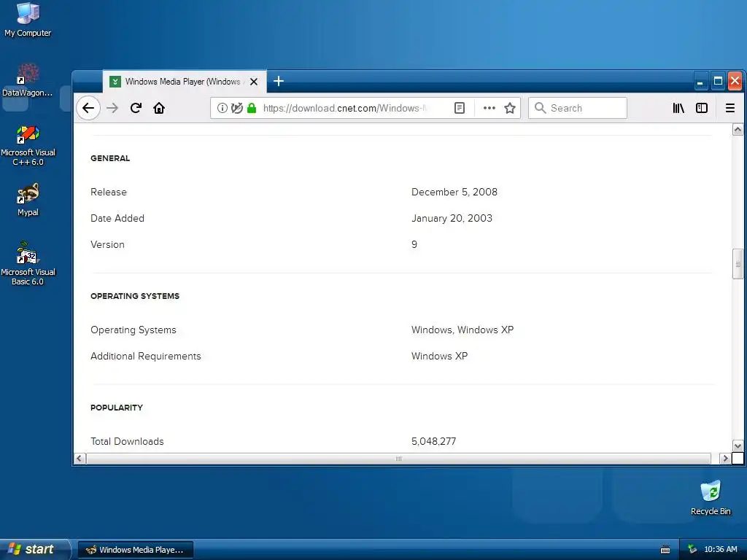Click the GENERAL section heading
This screenshot has width=747, height=560.
click(110, 158)
